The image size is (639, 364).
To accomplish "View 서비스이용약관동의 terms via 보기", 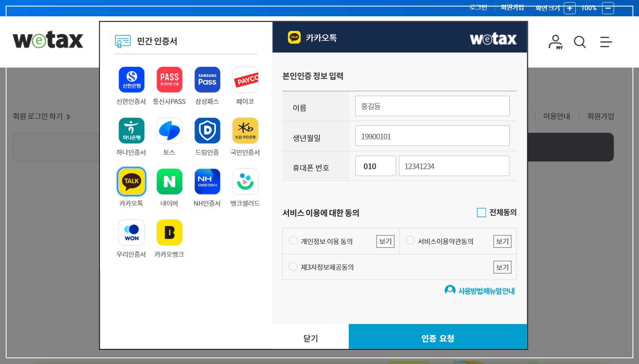I will point(502,241).
